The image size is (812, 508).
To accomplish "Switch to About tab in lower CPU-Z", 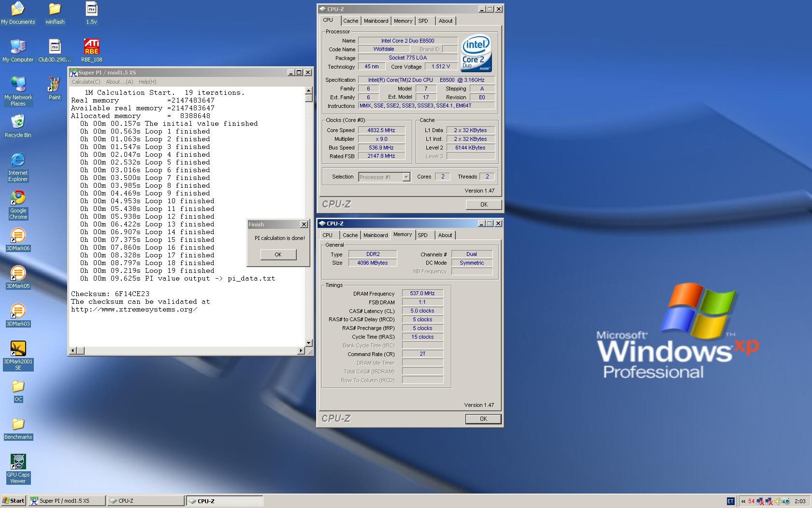I will coord(445,235).
